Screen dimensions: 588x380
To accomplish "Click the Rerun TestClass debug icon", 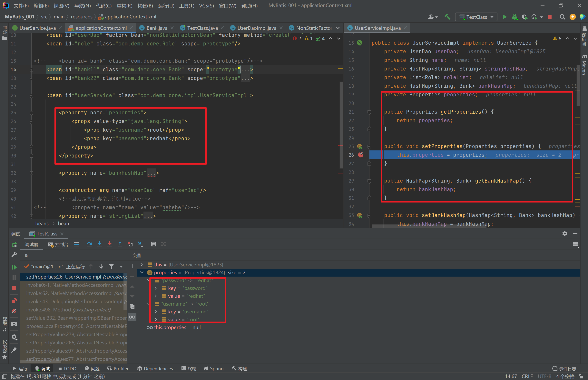I will [14, 244].
